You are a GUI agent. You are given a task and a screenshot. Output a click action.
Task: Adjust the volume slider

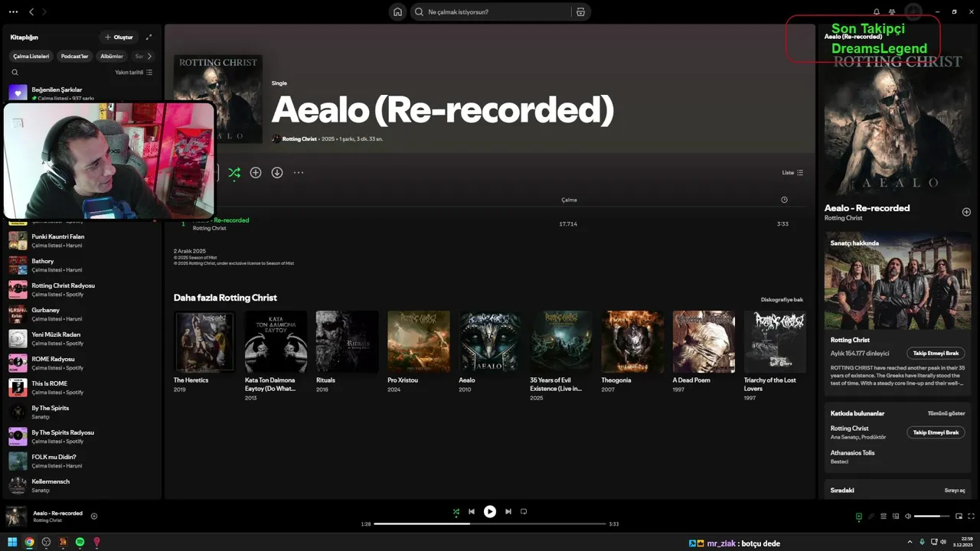coord(932,517)
